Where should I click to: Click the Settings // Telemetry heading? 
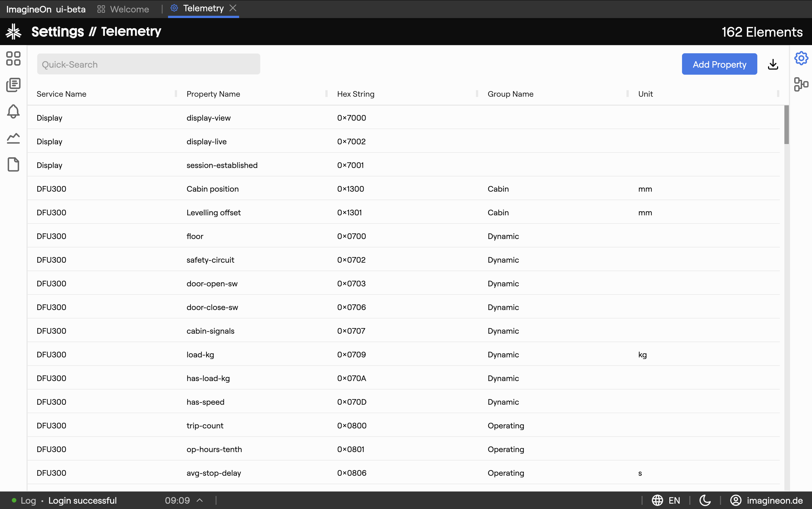coord(96,32)
